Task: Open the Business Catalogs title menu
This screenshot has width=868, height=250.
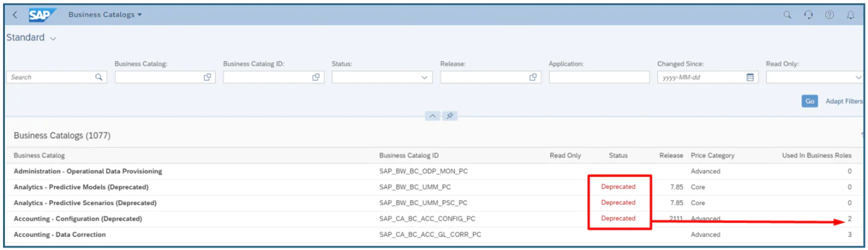Action: click(105, 15)
